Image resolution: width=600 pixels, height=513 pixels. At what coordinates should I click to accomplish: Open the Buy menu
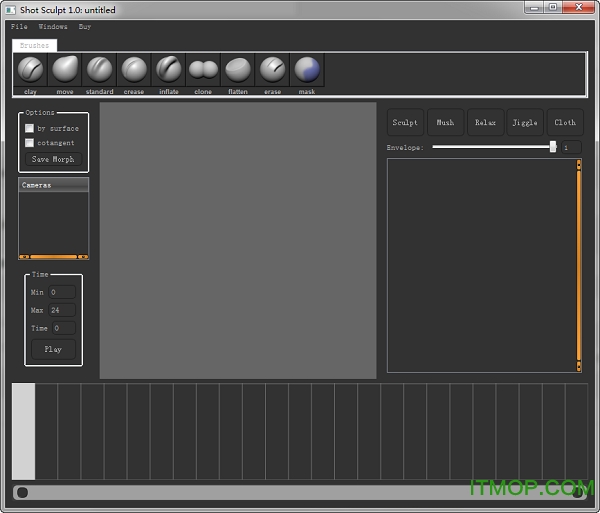(x=85, y=26)
